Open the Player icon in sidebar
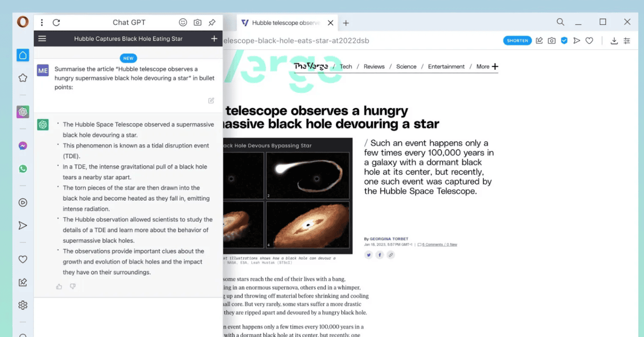The height and width of the screenshot is (337, 644). click(23, 202)
